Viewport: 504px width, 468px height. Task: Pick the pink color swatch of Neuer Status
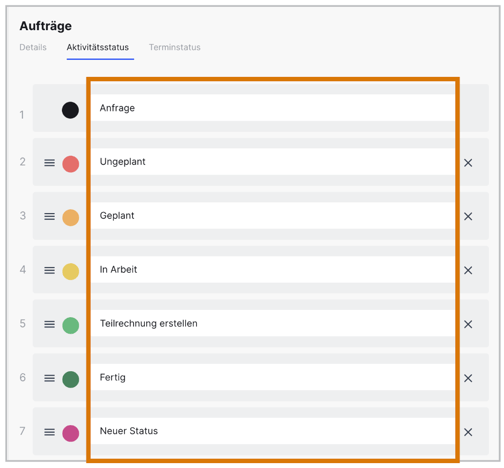click(71, 433)
